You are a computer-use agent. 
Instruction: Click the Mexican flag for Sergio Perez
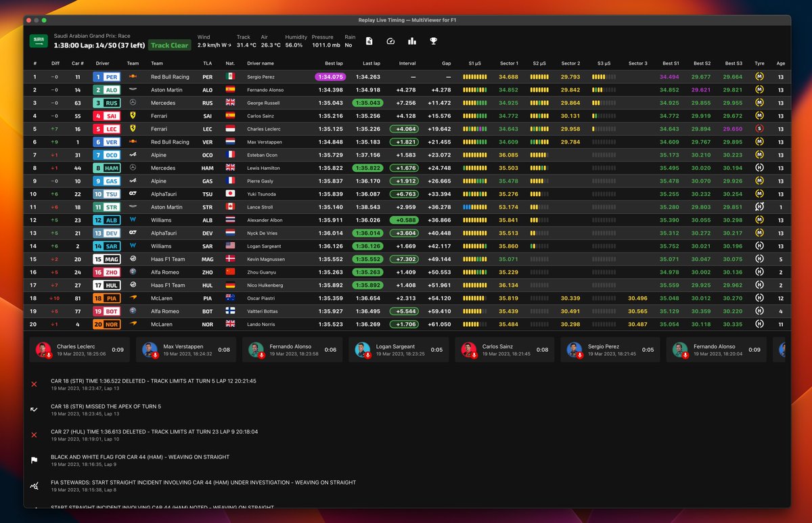(x=231, y=77)
